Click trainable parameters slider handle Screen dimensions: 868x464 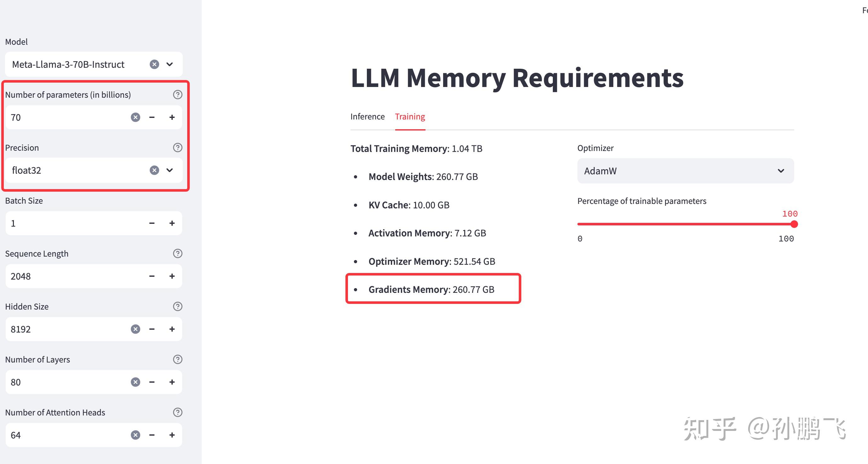click(x=794, y=224)
